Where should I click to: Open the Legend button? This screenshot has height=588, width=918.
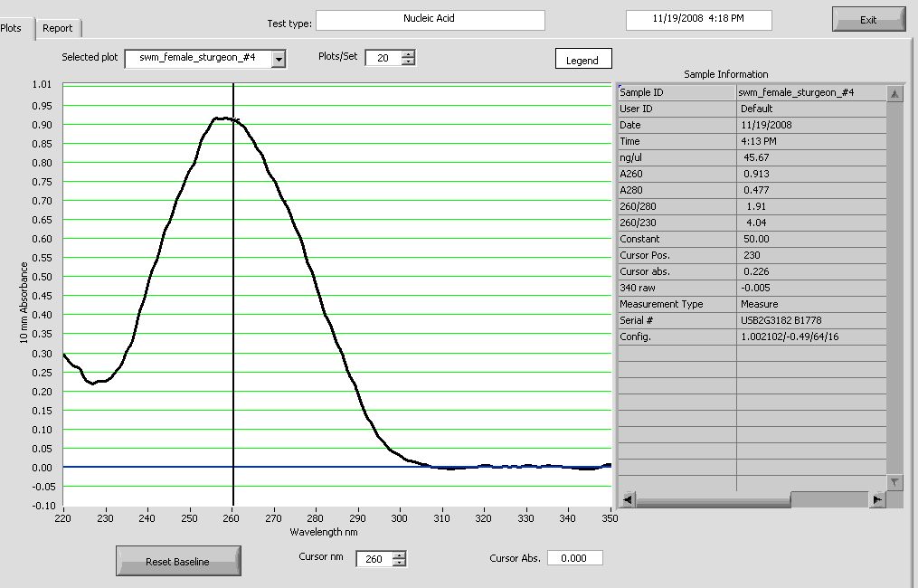(583, 59)
